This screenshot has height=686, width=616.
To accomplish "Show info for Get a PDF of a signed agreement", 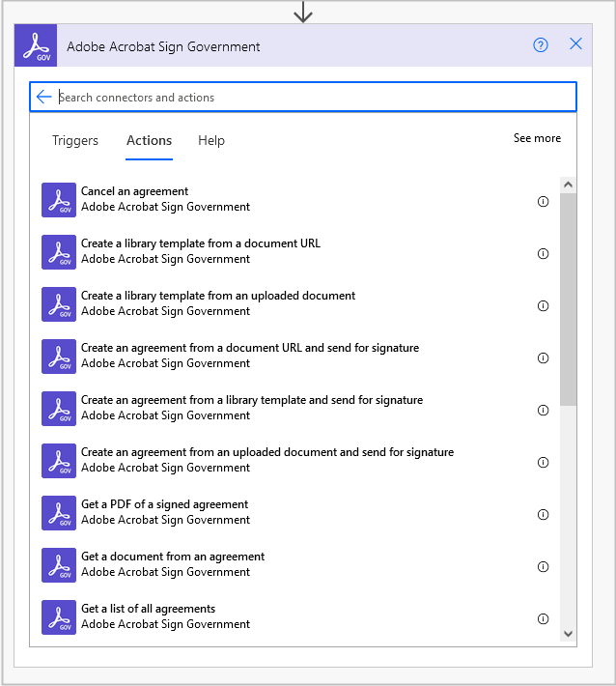I will coord(543,515).
